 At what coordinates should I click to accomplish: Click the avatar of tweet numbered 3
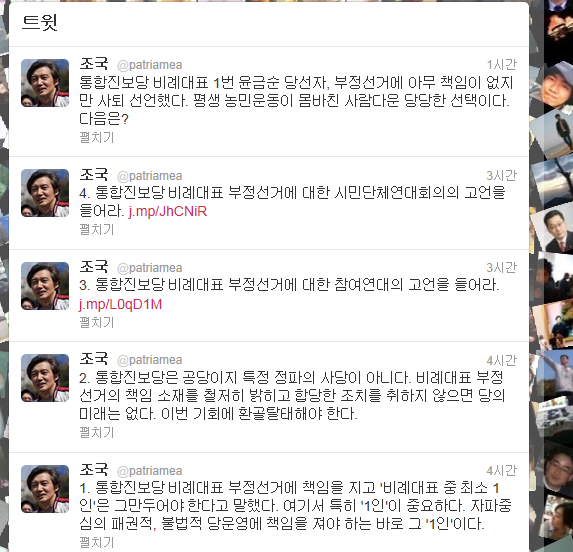[x=45, y=286]
